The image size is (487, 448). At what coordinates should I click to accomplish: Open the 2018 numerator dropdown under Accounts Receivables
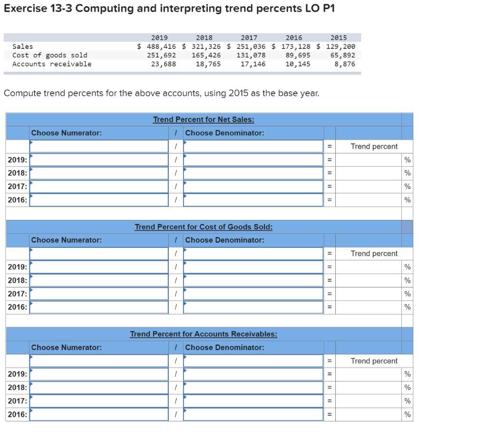coord(98,387)
